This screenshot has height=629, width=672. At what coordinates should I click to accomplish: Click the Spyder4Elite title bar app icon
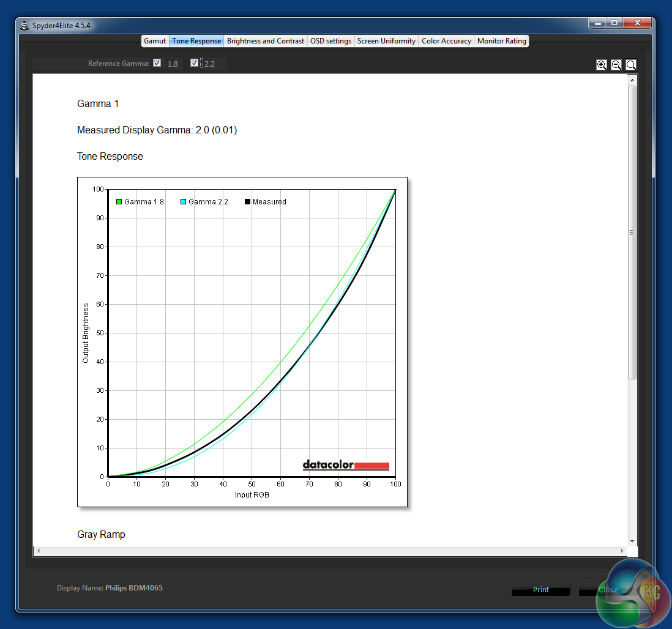(x=25, y=26)
